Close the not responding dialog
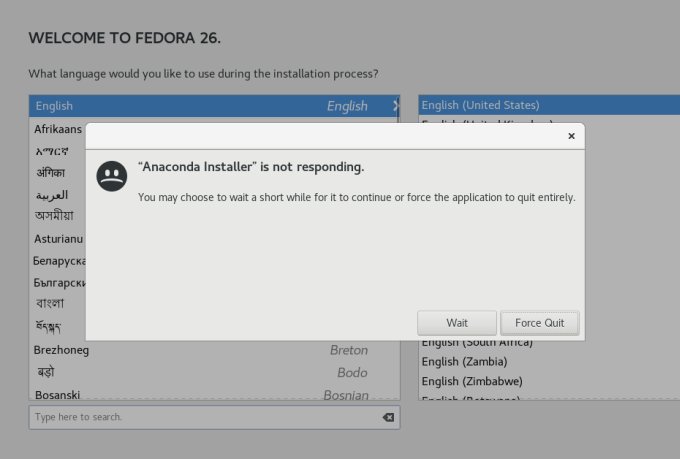 pyautogui.click(x=571, y=136)
